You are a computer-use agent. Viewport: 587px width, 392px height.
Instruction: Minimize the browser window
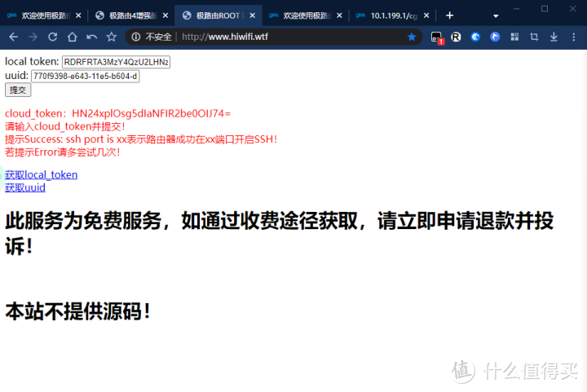[x=516, y=8]
